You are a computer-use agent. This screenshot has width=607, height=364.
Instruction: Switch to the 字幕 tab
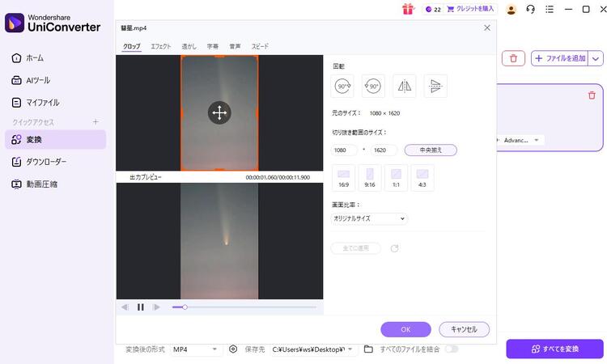pyautogui.click(x=213, y=46)
